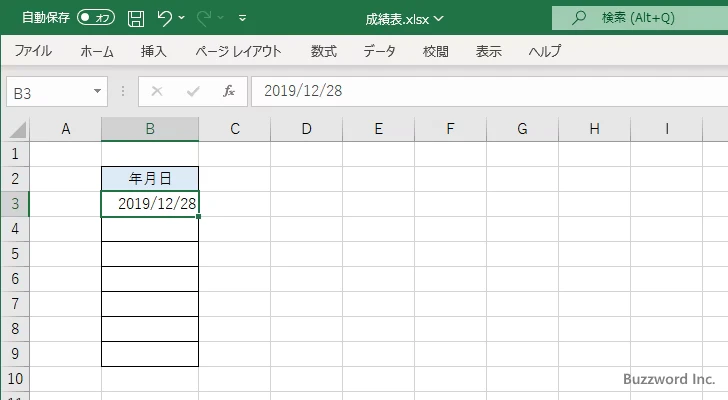This screenshot has width=728, height=400.
Task: Select column D header
Action: point(306,129)
